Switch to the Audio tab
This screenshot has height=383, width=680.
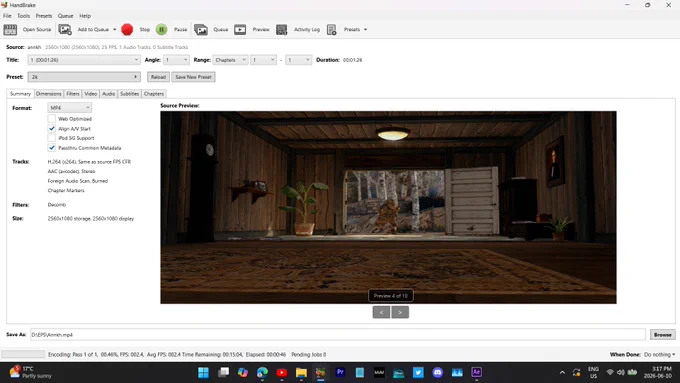[108, 94]
